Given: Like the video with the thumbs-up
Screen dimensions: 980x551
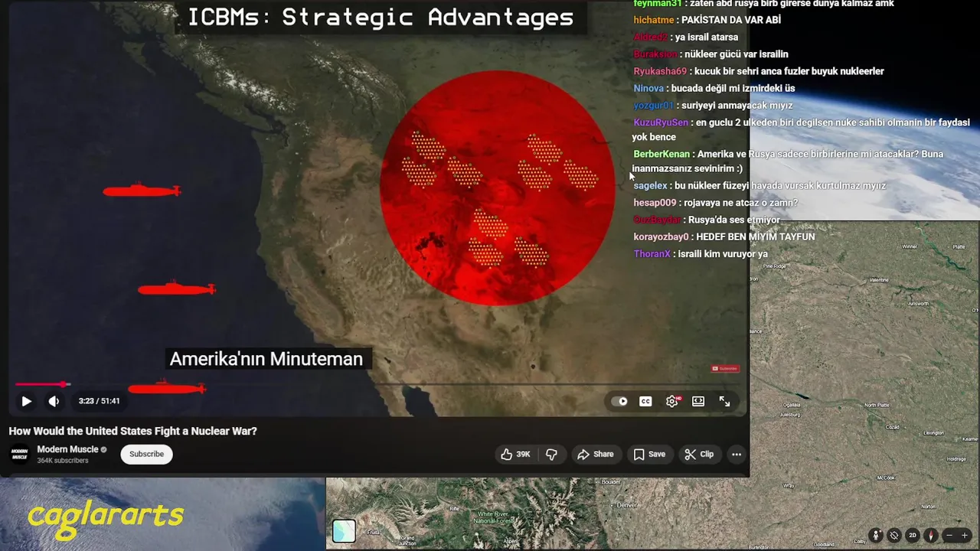Looking at the screenshot, I should 515,454.
